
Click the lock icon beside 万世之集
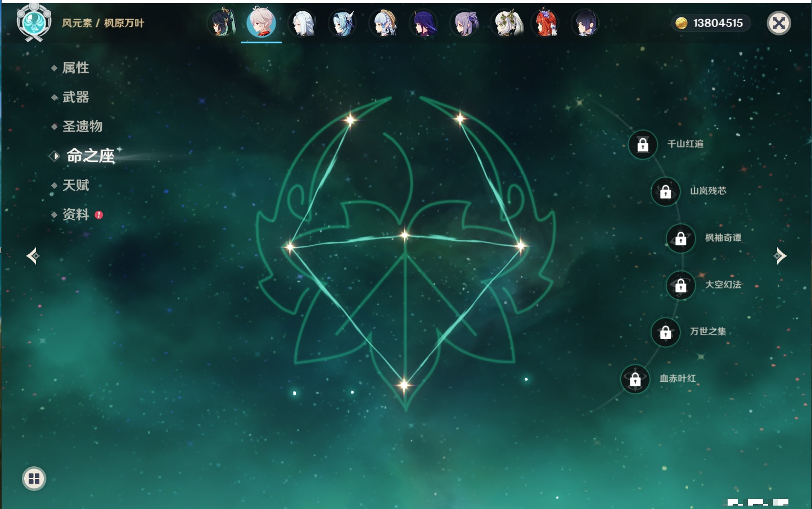665,332
